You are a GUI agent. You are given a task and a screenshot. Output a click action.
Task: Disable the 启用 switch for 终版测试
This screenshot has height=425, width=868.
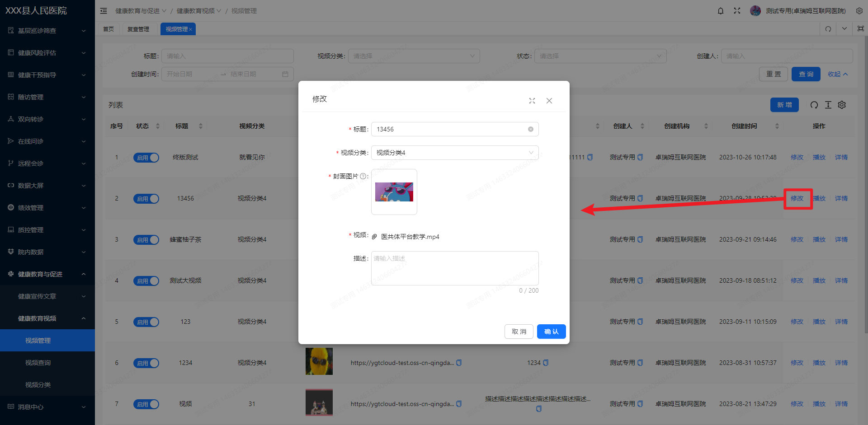pos(146,157)
